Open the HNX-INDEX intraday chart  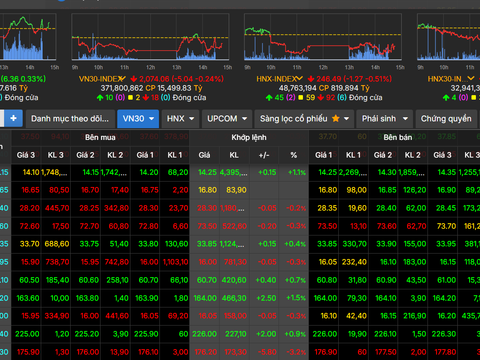pyautogui.click(x=323, y=37)
